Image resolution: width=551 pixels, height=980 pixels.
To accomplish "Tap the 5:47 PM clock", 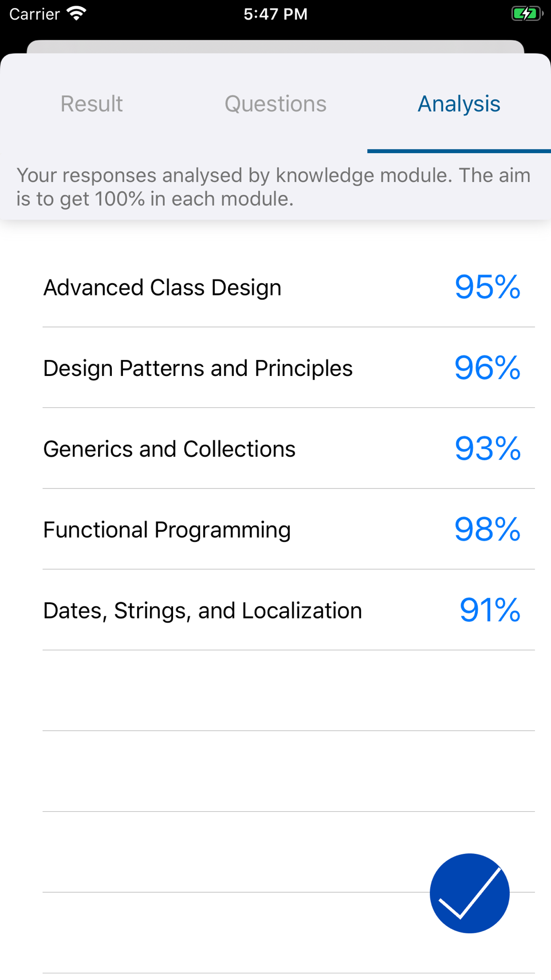I will 275,14.
